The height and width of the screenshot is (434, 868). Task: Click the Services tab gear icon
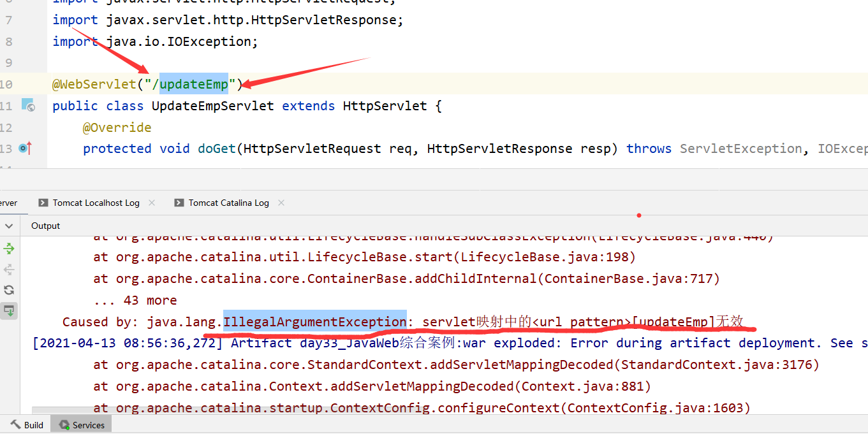[x=64, y=424]
